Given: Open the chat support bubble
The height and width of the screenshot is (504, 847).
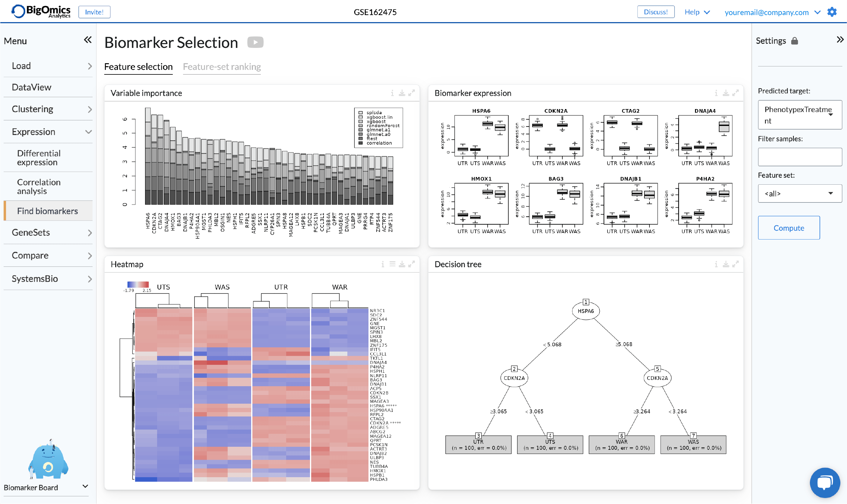Looking at the screenshot, I should click(x=825, y=482).
